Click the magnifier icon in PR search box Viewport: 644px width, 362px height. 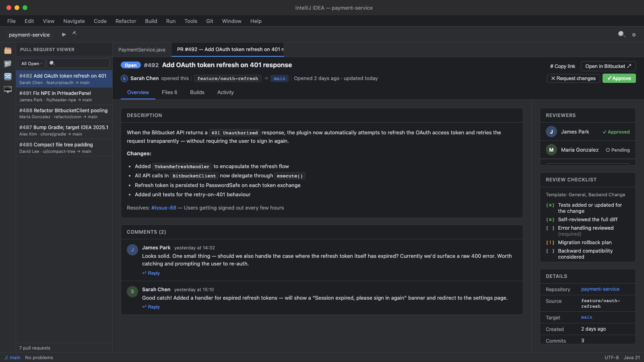[52, 64]
